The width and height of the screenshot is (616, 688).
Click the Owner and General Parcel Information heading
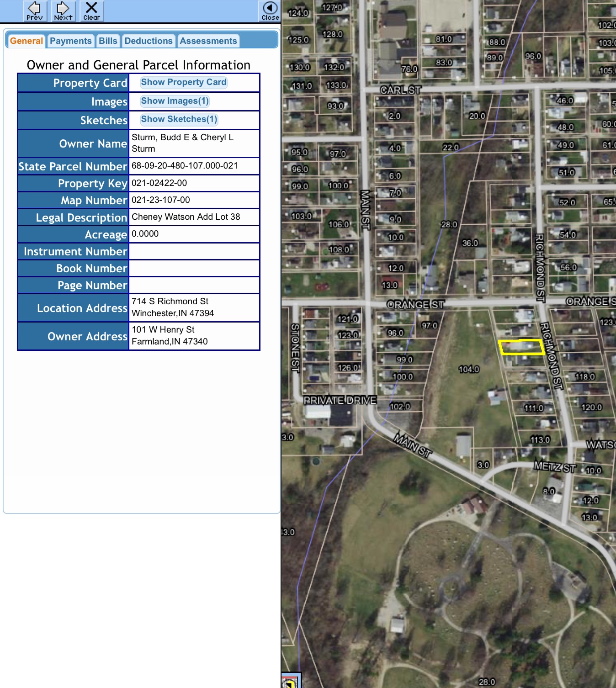pyautogui.click(x=138, y=65)
